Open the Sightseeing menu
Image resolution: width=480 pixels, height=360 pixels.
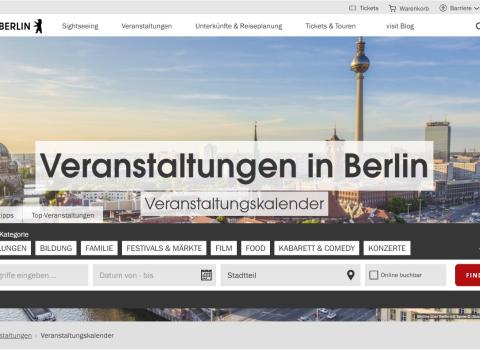click(80, 26)
